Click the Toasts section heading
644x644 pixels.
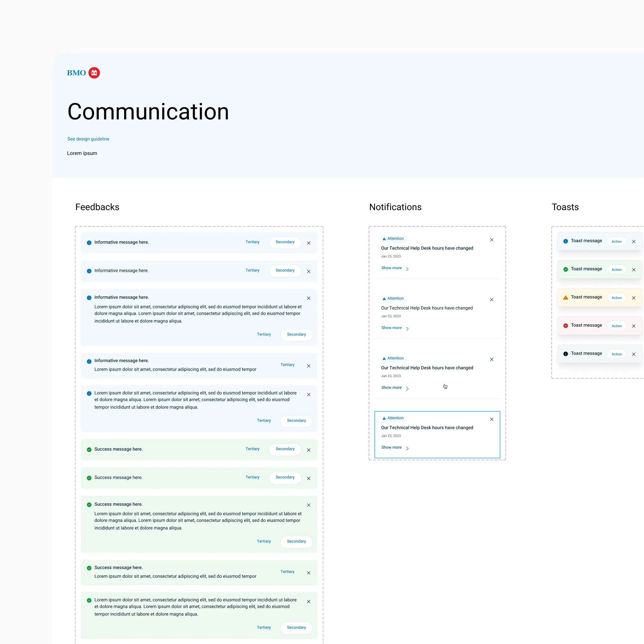coord(565,207)
